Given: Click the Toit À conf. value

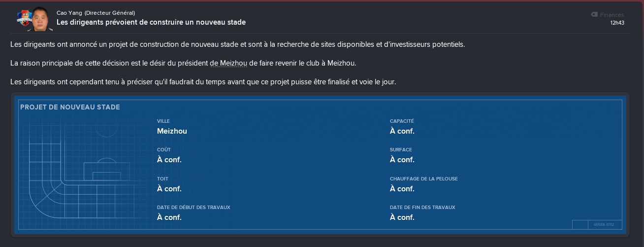Looking at the screenshot, I should click(169, 189).
